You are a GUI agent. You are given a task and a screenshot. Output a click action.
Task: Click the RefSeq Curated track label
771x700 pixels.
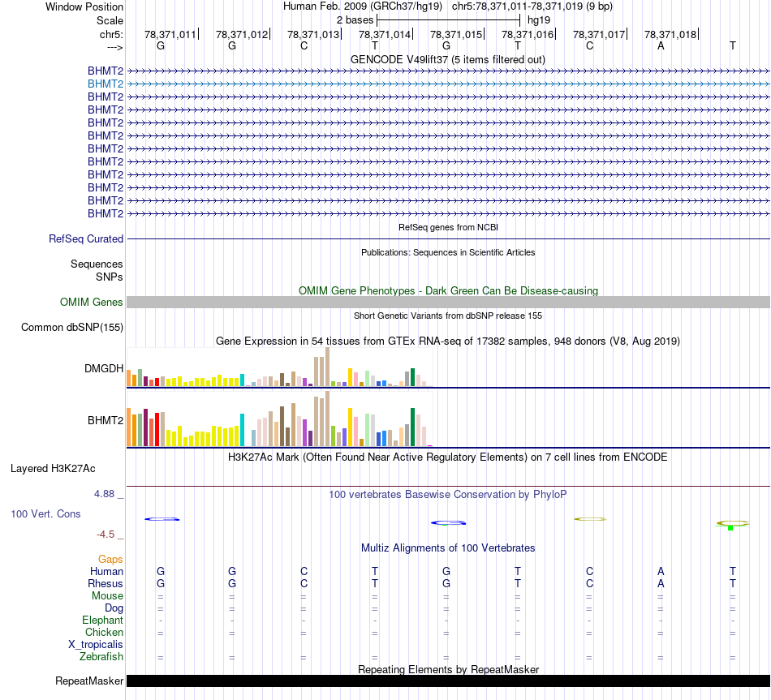(x=85, y=239)
